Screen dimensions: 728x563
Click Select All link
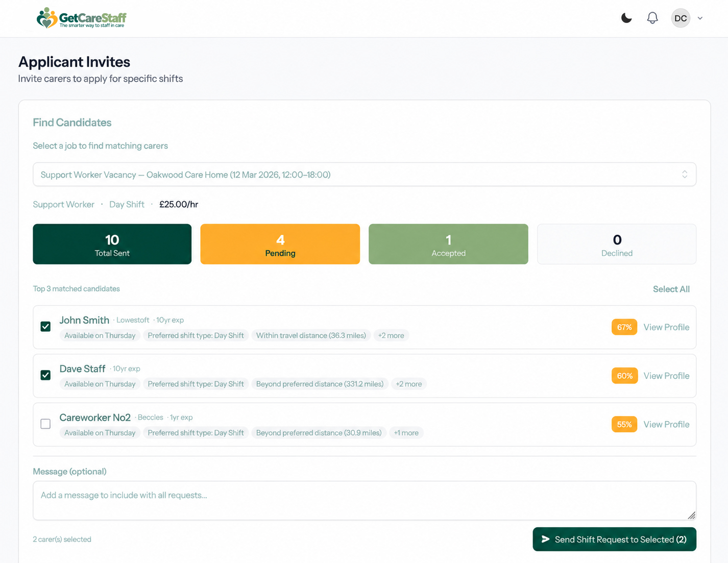click(671, 289)
